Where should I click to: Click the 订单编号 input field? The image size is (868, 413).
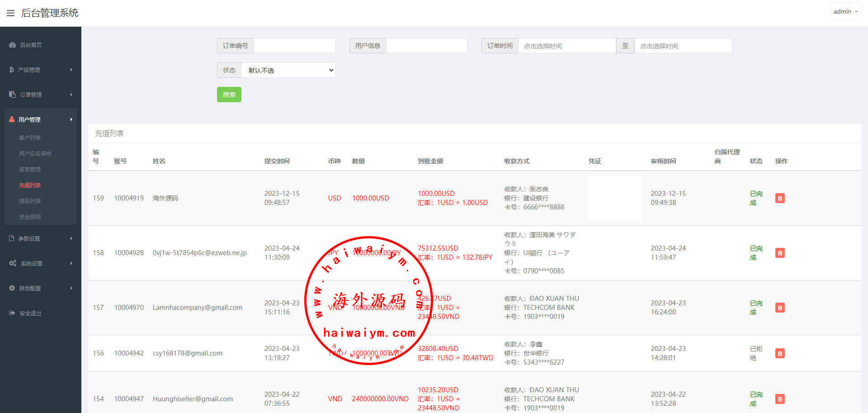pos(294,46)
